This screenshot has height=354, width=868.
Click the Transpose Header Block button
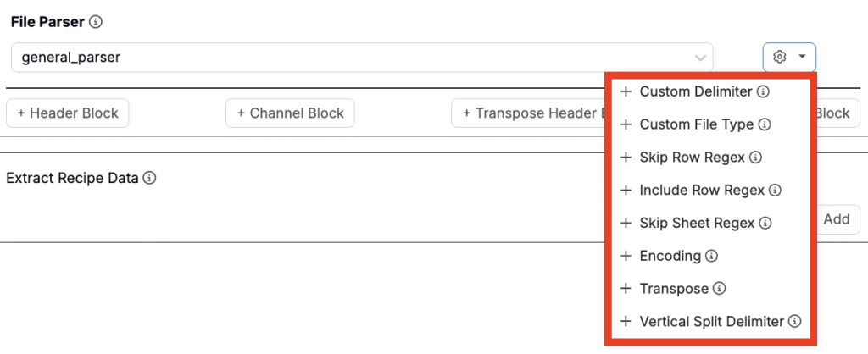click(x=527, y=113)
